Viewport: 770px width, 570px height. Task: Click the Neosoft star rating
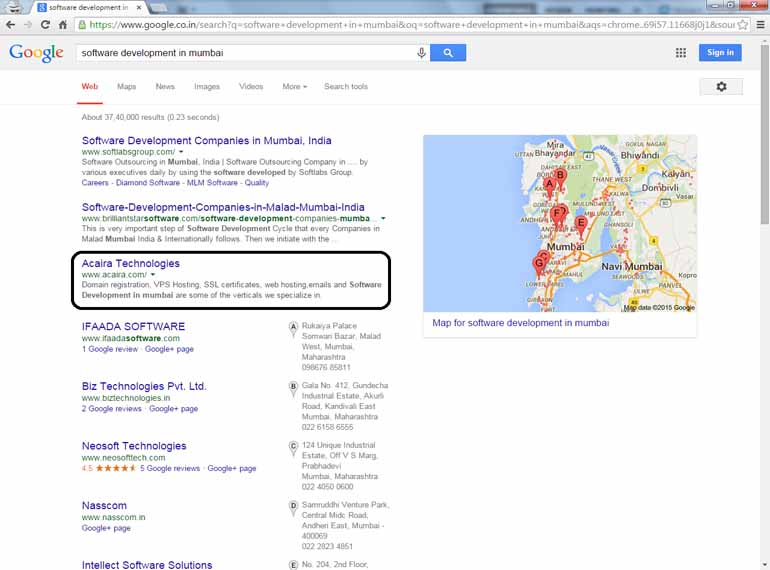[x=115, y=468]
